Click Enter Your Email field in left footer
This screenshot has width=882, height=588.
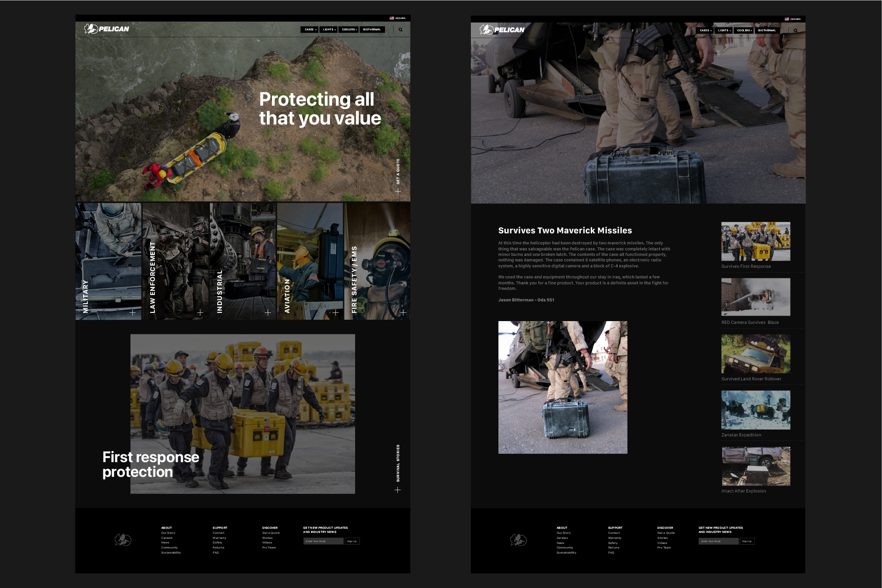pos(323,541)
